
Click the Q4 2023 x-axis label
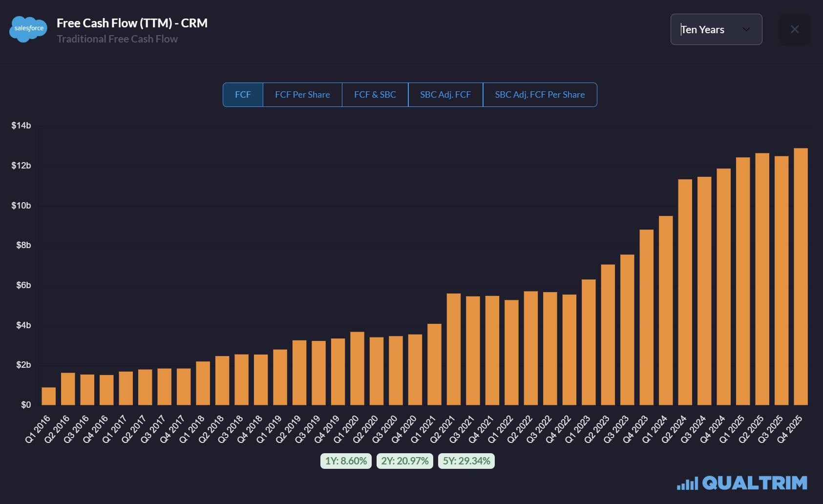(x=636, y=429)
